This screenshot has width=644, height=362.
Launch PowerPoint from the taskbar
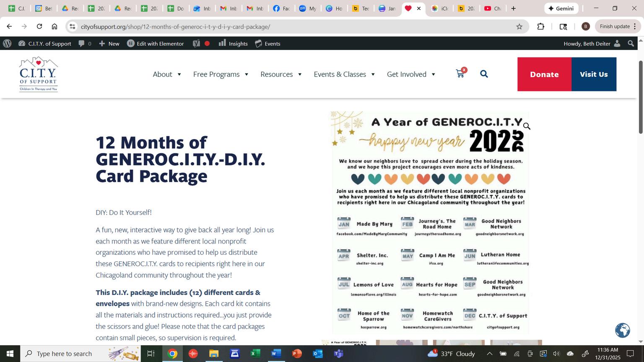(x=296, y=354)
